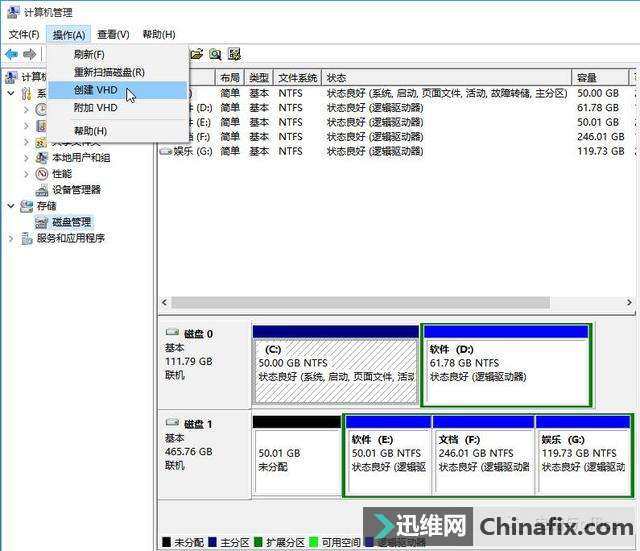The width and height of the screenshot is (640, 551).
Task: Select 设备管理器 in the tree
Action: (x=76, y=190)
